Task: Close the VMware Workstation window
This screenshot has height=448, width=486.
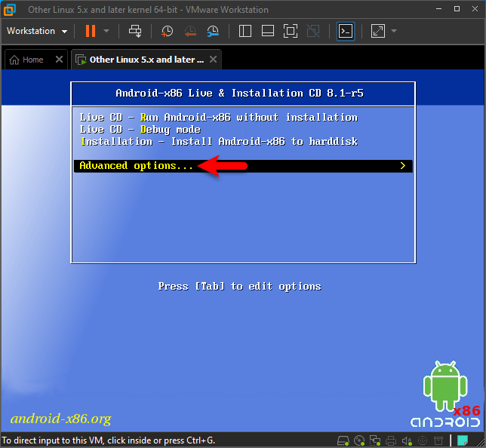Action: point(475,9)
